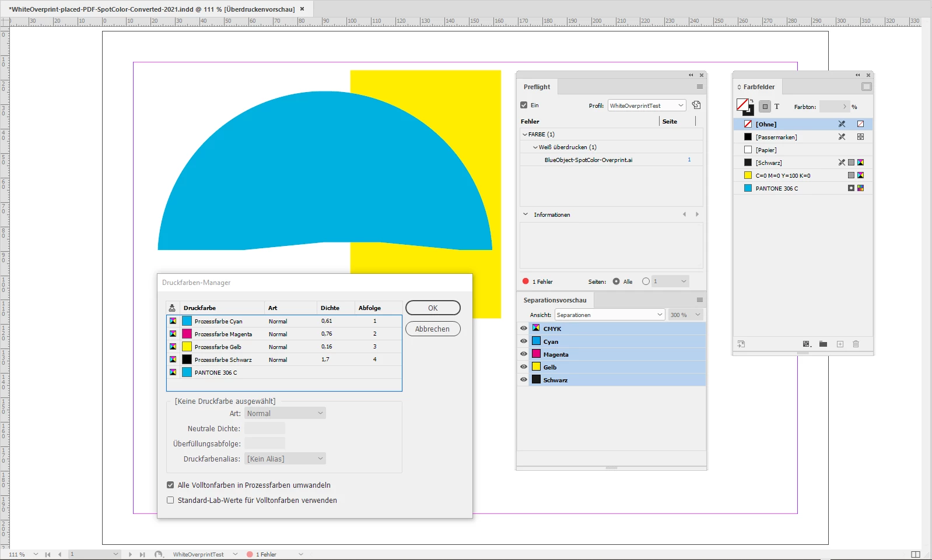This screenshot has width=932, height=560.
Task: Open the zoom level dropdown at 111 %
Action: 36,555
